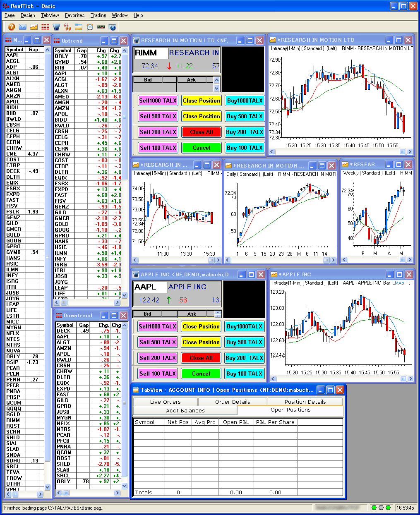This screenshot has height=515, width=420.
Task: Click the left scroll arrow under the RIMM 15-Min chart
Action: click(135, 260)
